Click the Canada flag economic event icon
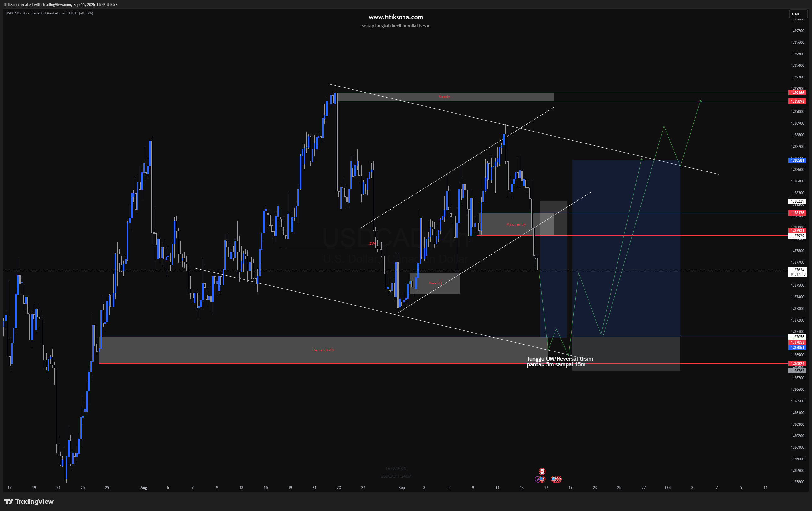This screenshot has height=511, width=812. [x=542, y=471]
